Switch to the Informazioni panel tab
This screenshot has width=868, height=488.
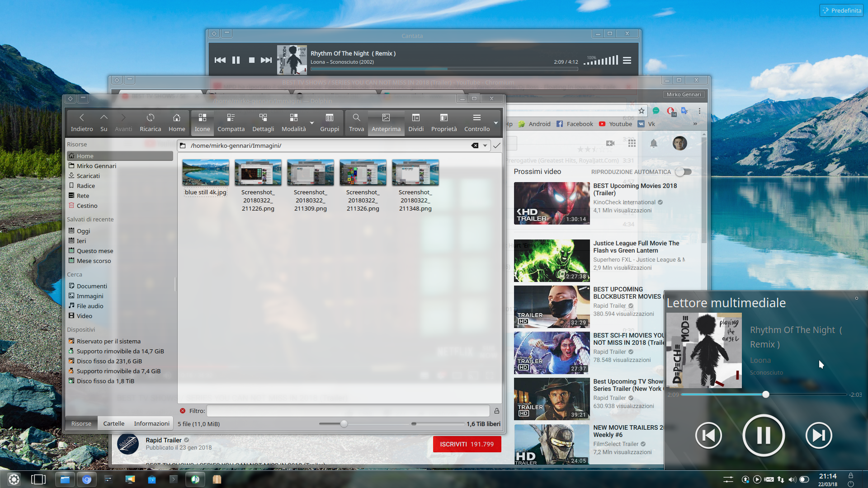coord(151,423)
